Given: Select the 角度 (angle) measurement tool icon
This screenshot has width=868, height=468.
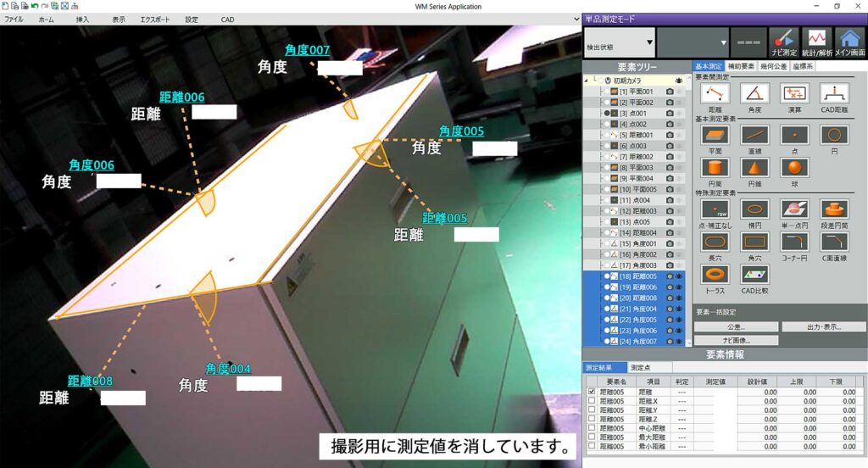Looking at the screenshot, I should click(754, 94).
